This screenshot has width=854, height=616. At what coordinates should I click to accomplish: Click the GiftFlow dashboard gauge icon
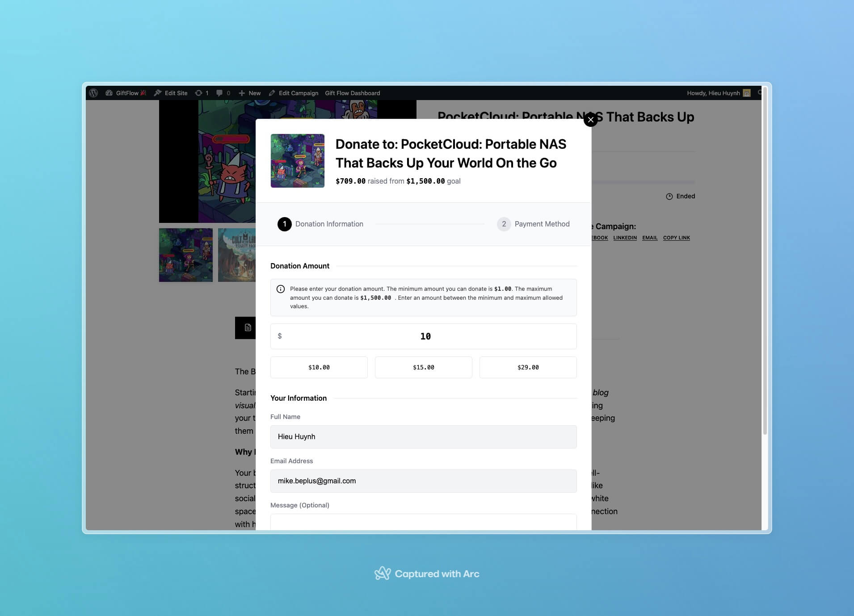(x=109, y=93)
